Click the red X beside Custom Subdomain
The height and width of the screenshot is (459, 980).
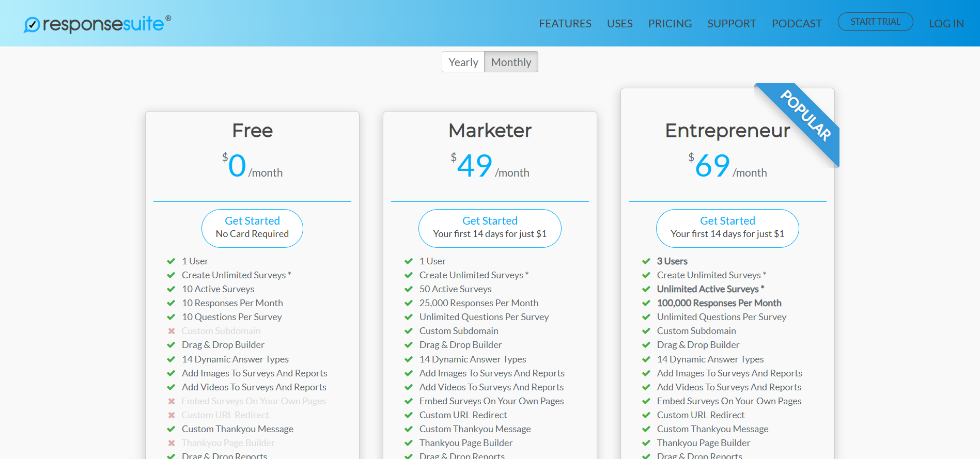point(172,331)
